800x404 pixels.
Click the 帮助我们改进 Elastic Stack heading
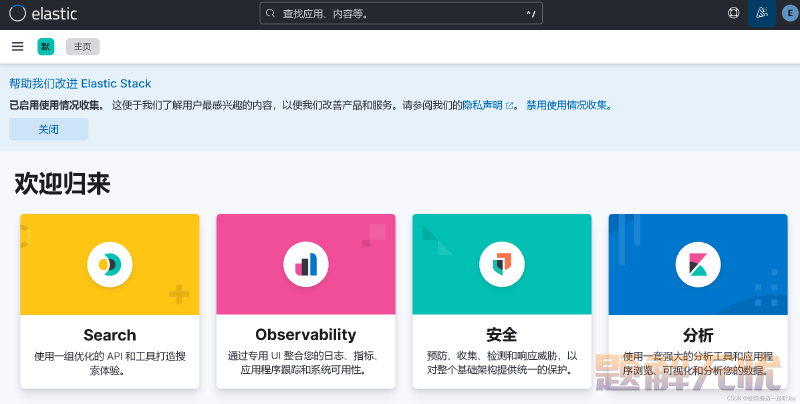(80, 83)
